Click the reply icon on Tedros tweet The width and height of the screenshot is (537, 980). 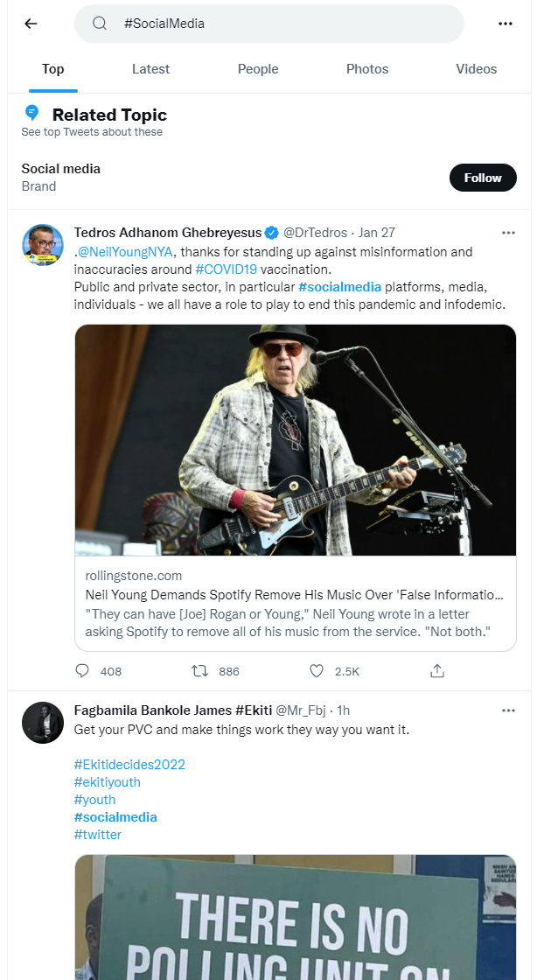pyautogui.click(x=83, y=671)
